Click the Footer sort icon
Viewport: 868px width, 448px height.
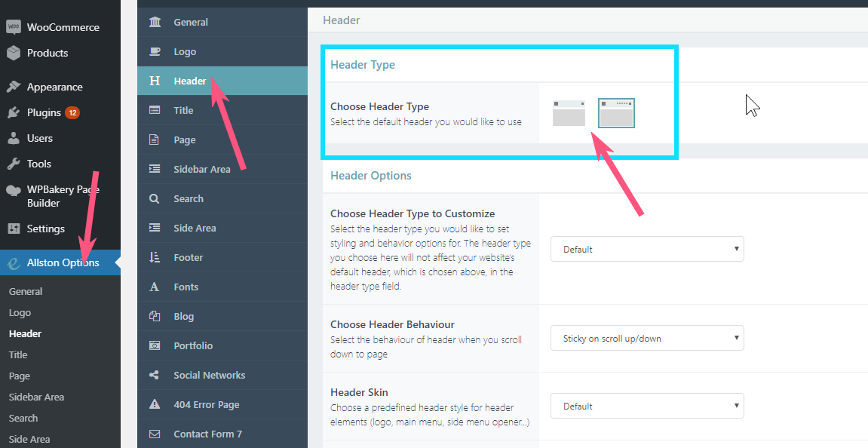pos(155,257)
